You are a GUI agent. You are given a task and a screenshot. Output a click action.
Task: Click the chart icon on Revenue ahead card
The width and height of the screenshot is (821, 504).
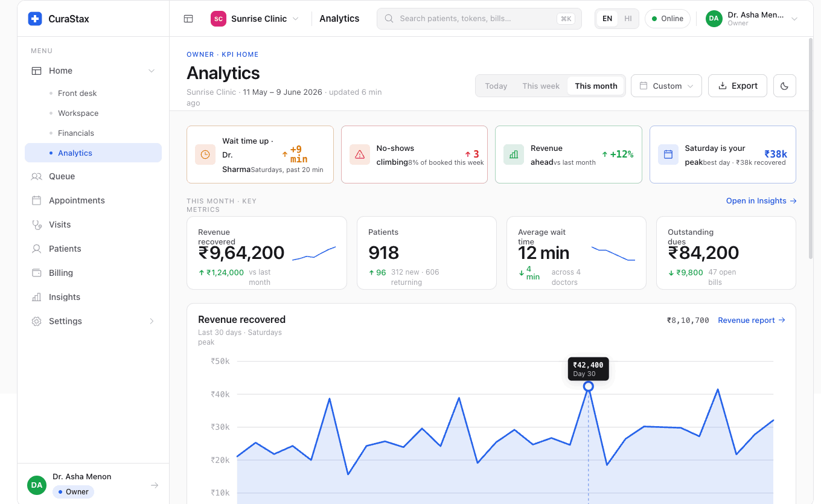514,155
